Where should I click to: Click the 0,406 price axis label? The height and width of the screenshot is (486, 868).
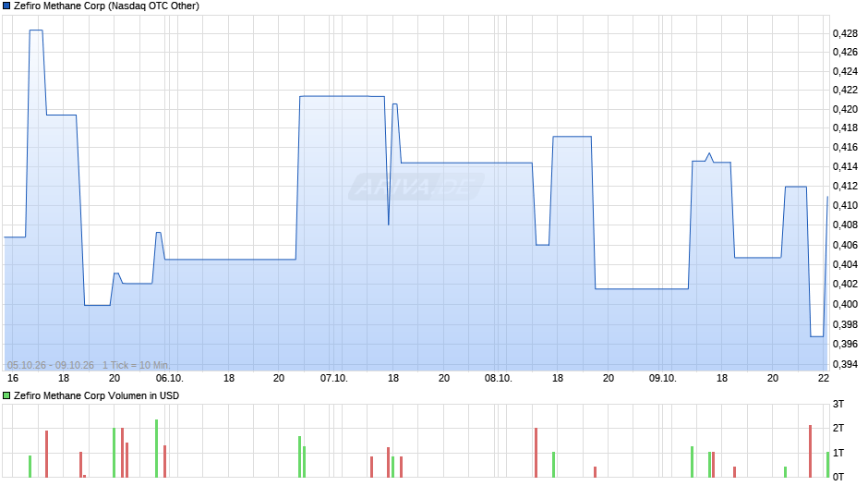click(845, 245)
